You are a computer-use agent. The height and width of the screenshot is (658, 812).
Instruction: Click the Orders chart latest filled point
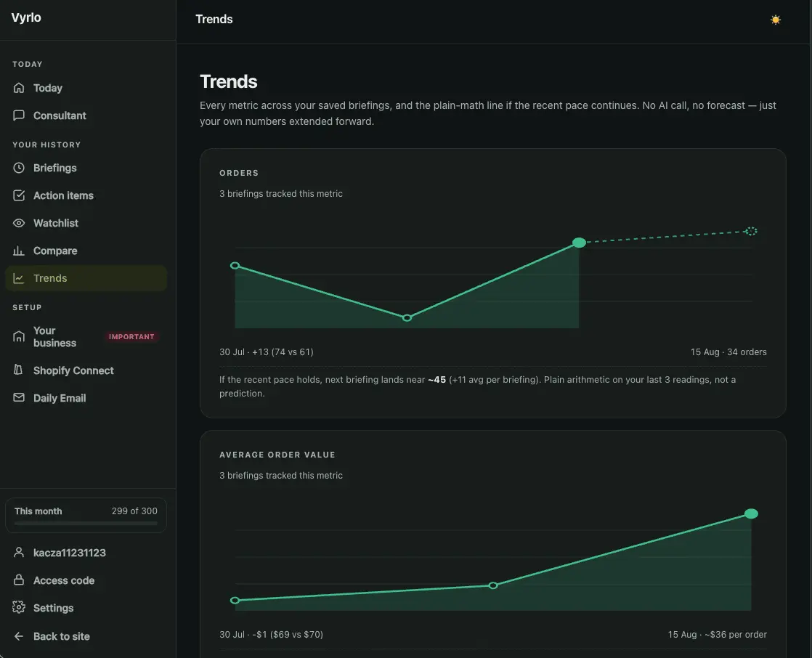(x=579, y=243)
